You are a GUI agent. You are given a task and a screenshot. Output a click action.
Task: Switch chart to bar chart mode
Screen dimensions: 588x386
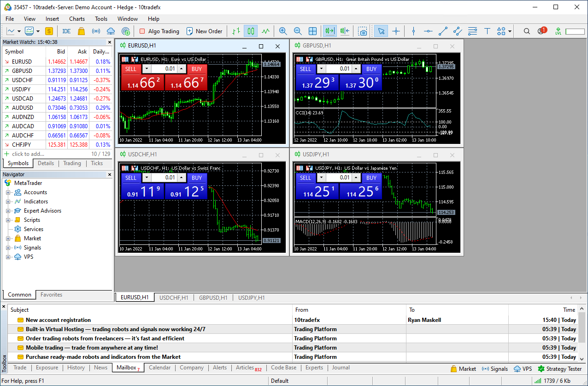tap(236, 31)
